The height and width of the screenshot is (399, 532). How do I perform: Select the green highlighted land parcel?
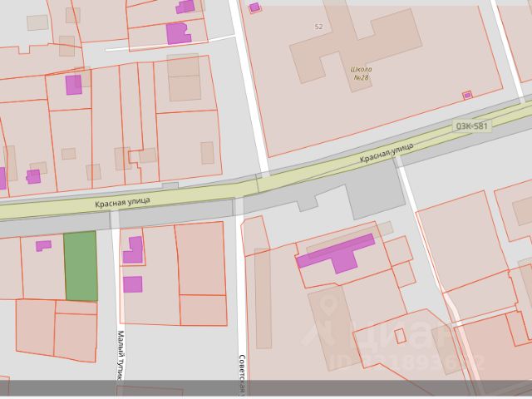coord(81,267)
